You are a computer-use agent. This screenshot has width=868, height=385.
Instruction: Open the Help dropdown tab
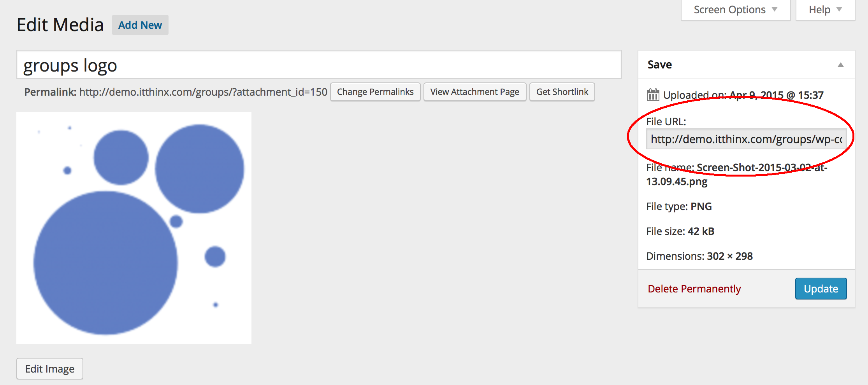click(825, 10)
